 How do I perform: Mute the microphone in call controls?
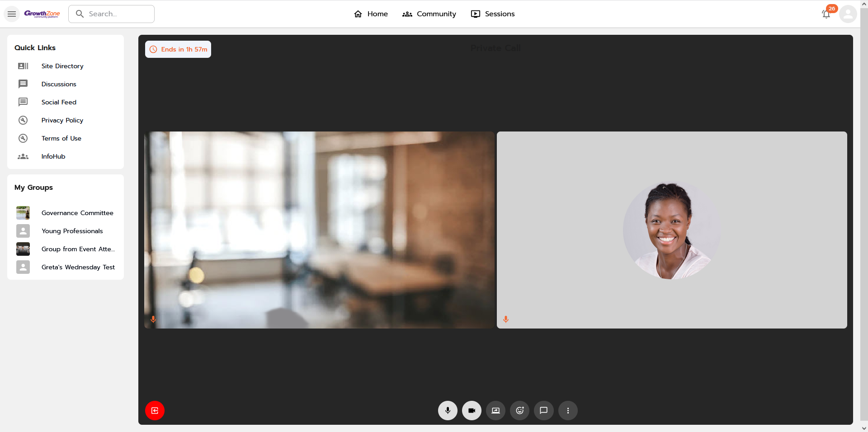[x=448, y=411]
